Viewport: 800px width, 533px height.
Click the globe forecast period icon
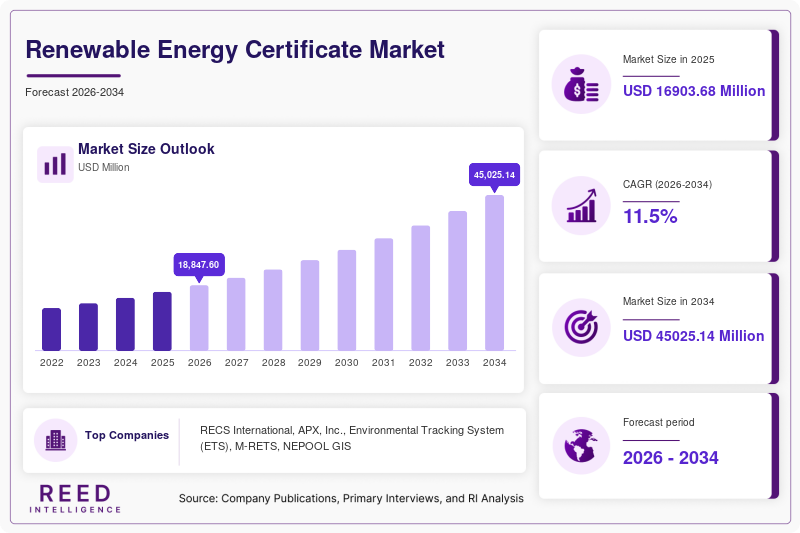click(x=581, y=446)
